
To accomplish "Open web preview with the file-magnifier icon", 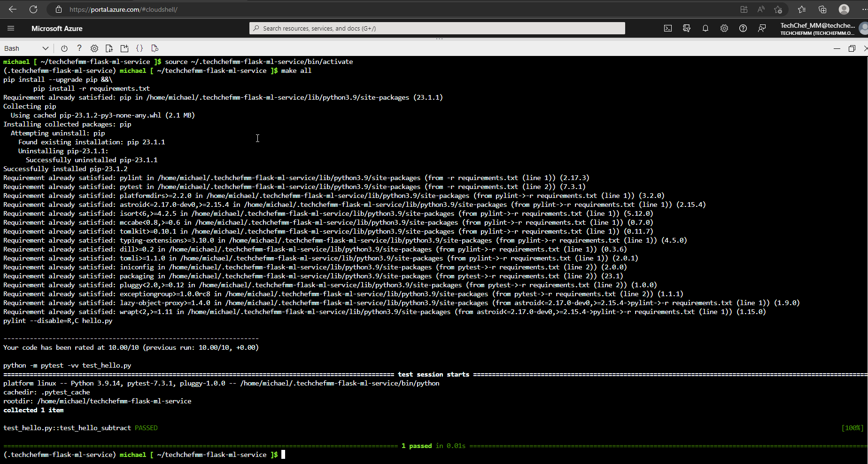I will (155, 48).
